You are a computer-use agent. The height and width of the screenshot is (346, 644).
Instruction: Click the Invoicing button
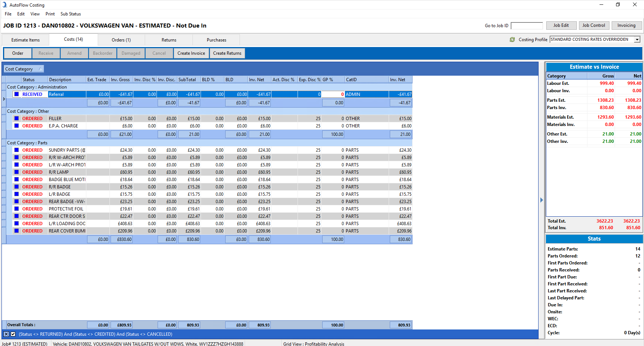(x=626, y=25)
